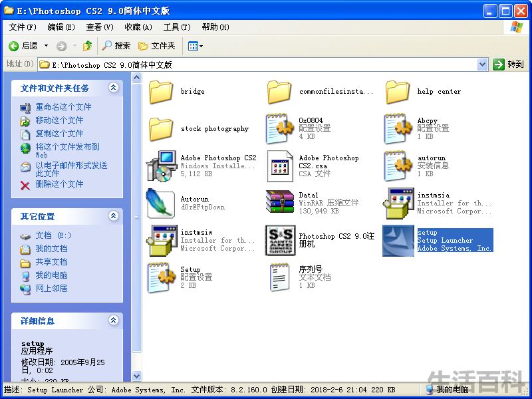532x399 pixels.
Task: Click 移动这个文件 task link
Action: 59,120
